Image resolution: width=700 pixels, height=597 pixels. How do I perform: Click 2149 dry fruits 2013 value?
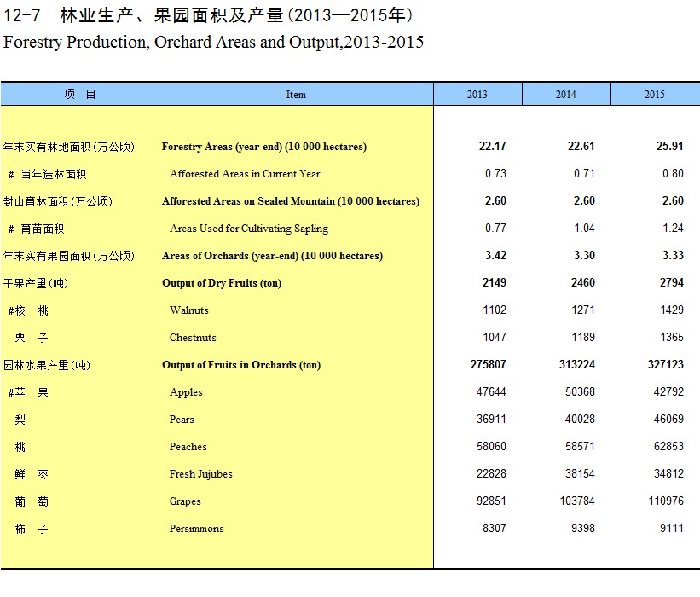point(495,282)
